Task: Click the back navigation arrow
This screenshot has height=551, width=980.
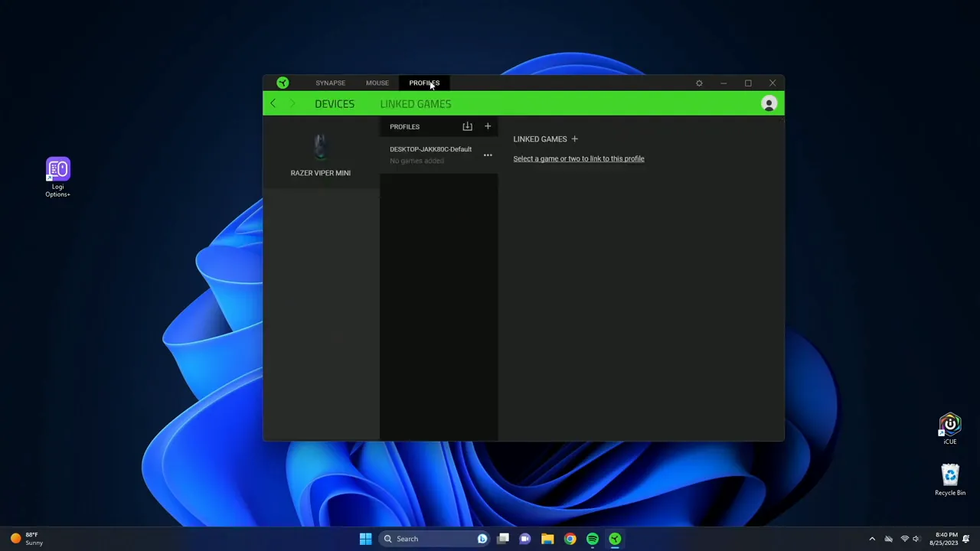Action: (x=273, y=103)
